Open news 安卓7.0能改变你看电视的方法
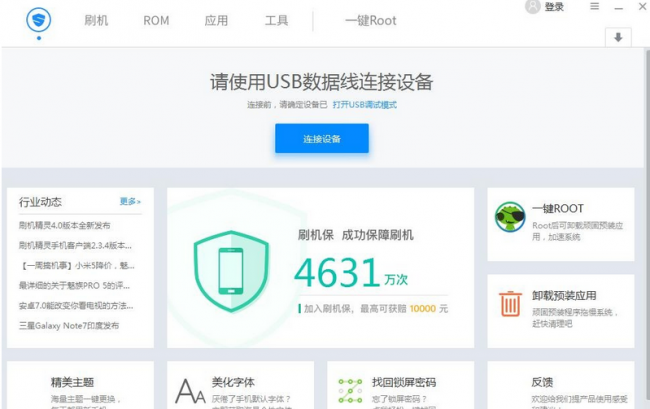 pyautogui.click(x=76, y=305)
